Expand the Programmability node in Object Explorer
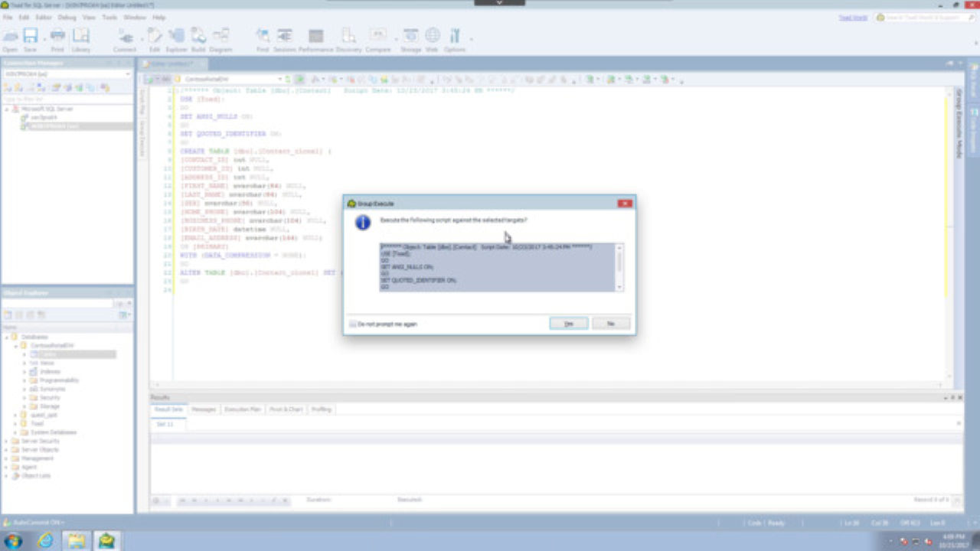This screenshot has width=980, height=551. click(25, 380)
